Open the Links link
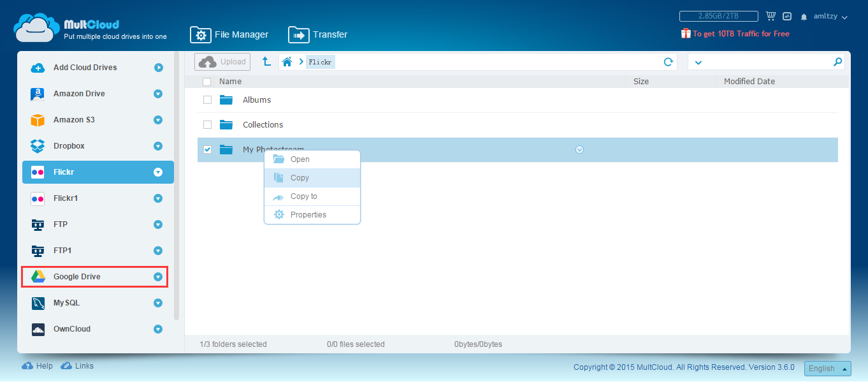868x382 pixels. [x=77, y=366]
